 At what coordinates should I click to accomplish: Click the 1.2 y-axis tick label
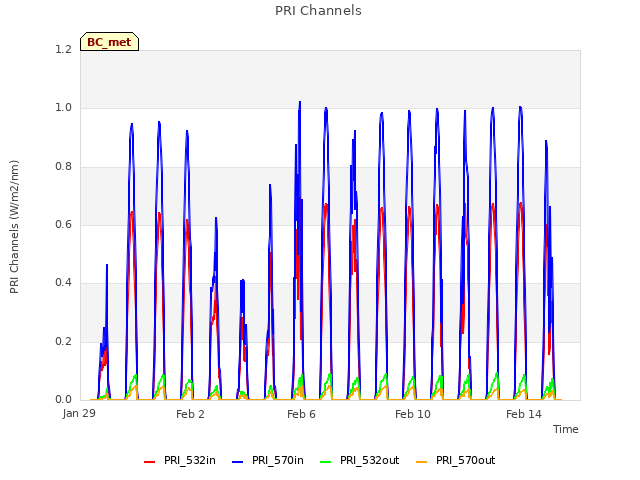point(64,49)
